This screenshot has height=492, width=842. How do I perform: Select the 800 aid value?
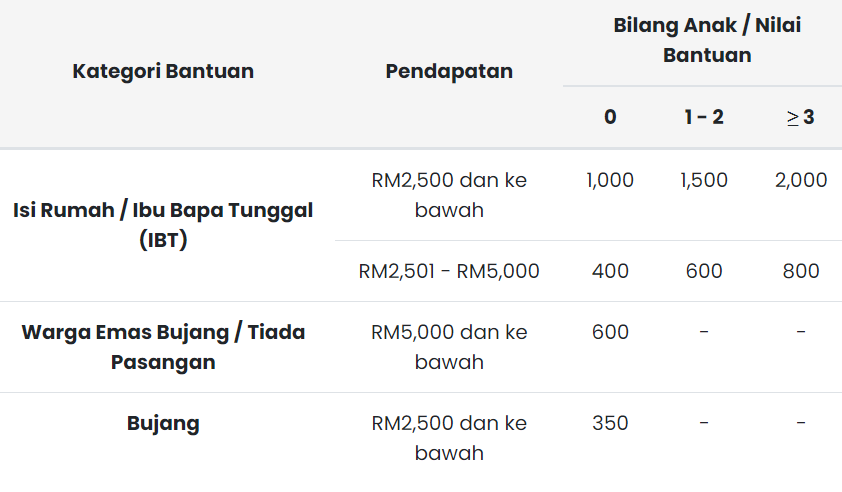[801, 271]
